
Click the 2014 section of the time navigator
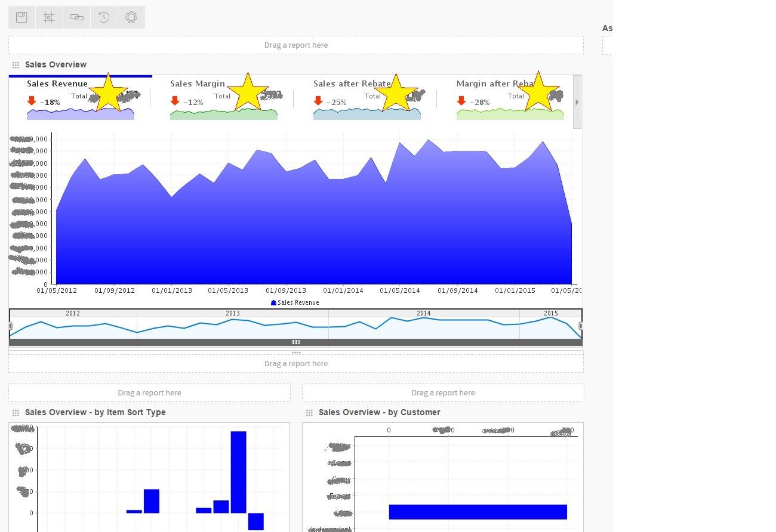click(x=424, y=313)
